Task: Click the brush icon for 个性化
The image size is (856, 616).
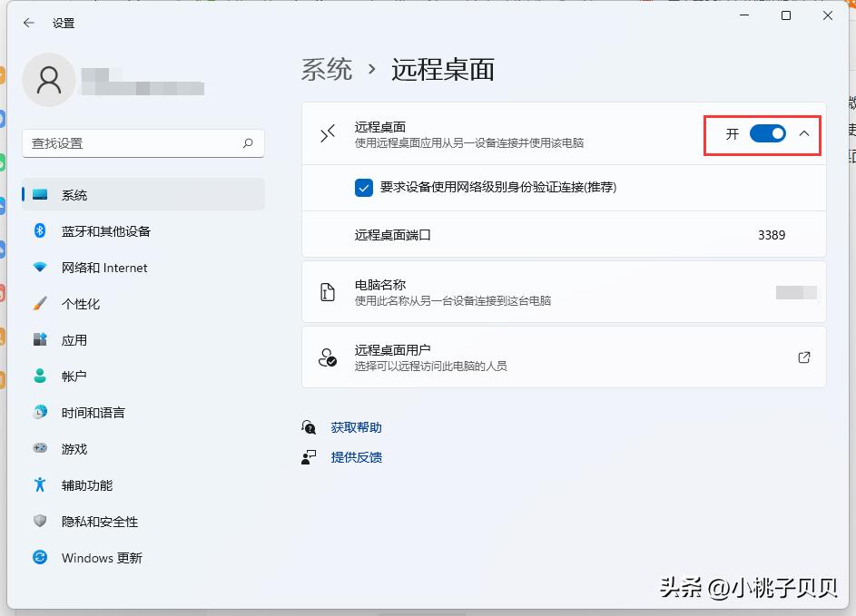Action: coord(38,304)
